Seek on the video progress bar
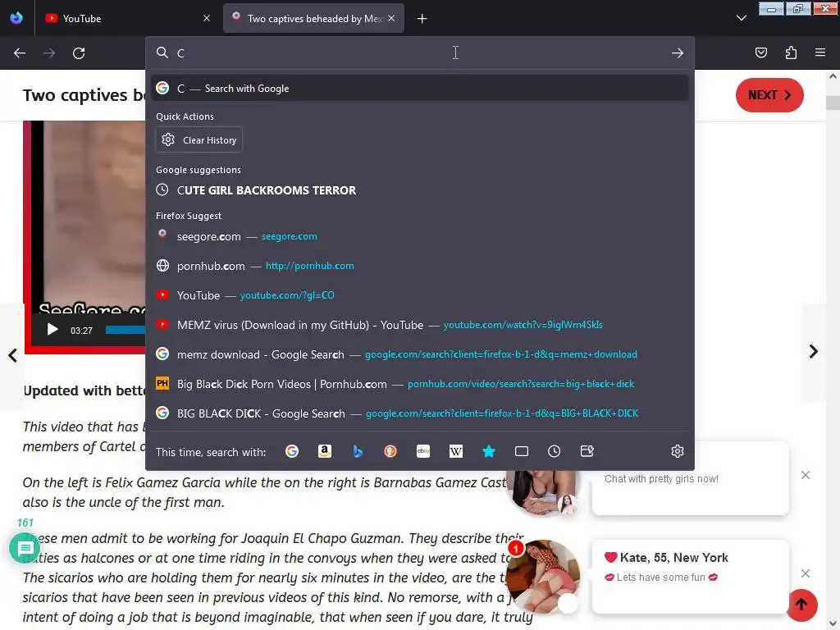 (126, 330)
